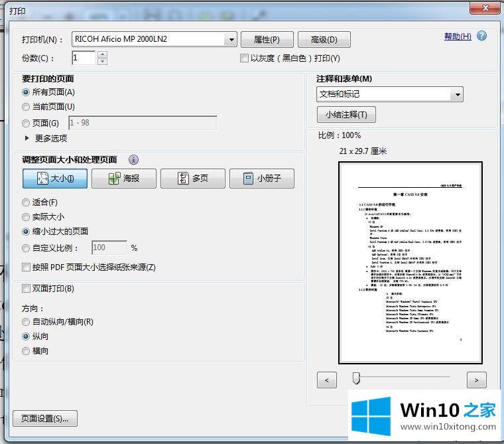
Task: Enable 以灰度(黑白色)打印 checkbox
Action: point(244,58)
